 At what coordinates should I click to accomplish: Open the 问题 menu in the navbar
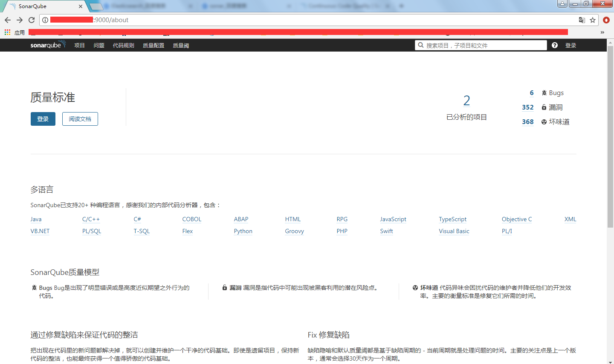(x=99, y=46)
